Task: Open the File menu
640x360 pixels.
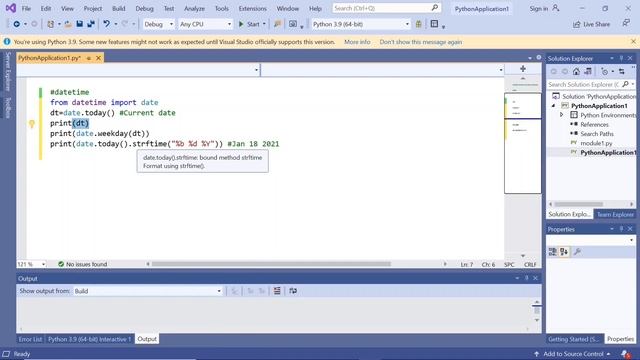Action: pyautogui.click(x=26, y=8)
